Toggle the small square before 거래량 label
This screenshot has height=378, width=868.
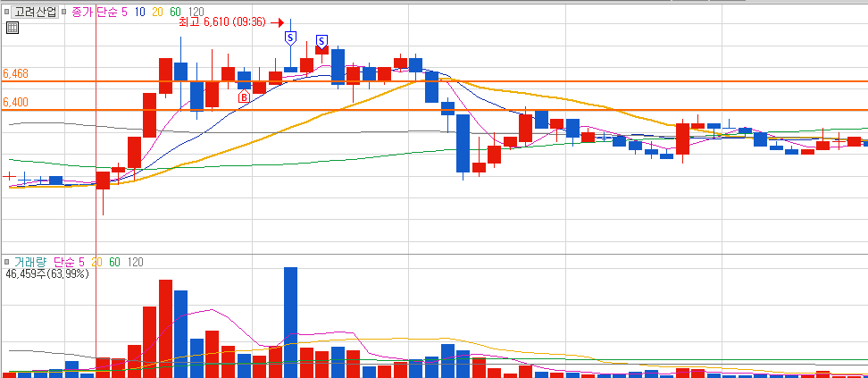[6, 262]
